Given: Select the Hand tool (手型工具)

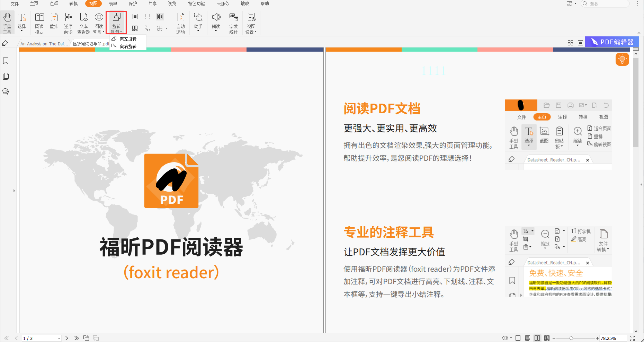Looking at the screenshot, I should point(7,23).
